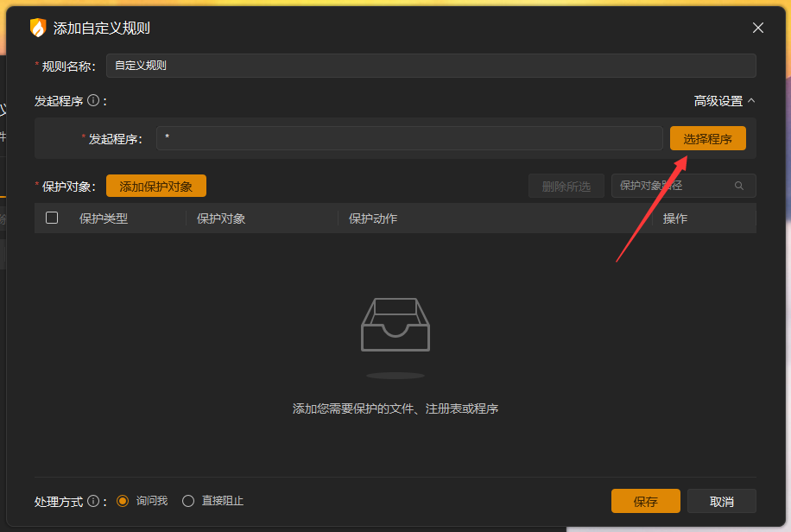This screenshot has height=532, width=791.
Task: Select the 询问我 radio button
Action: 122,500
